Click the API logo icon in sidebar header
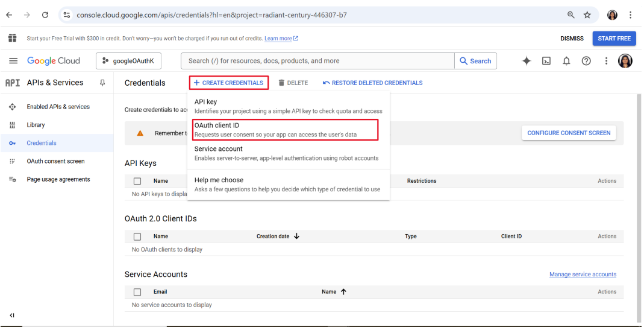Screen dimensions: 644x327 [12, 83]
